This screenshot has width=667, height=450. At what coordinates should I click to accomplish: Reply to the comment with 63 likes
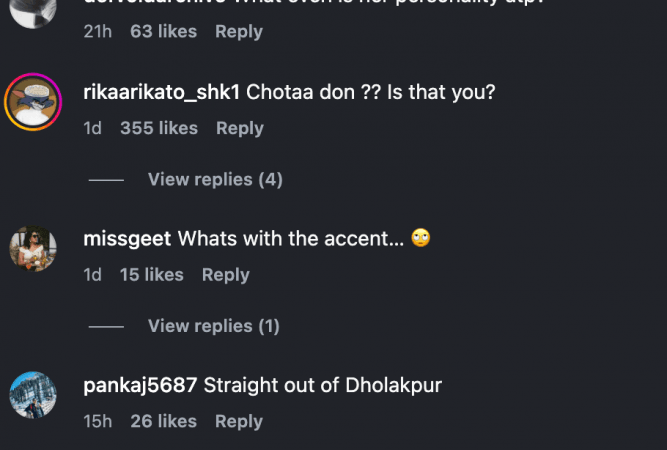(239, 32)
